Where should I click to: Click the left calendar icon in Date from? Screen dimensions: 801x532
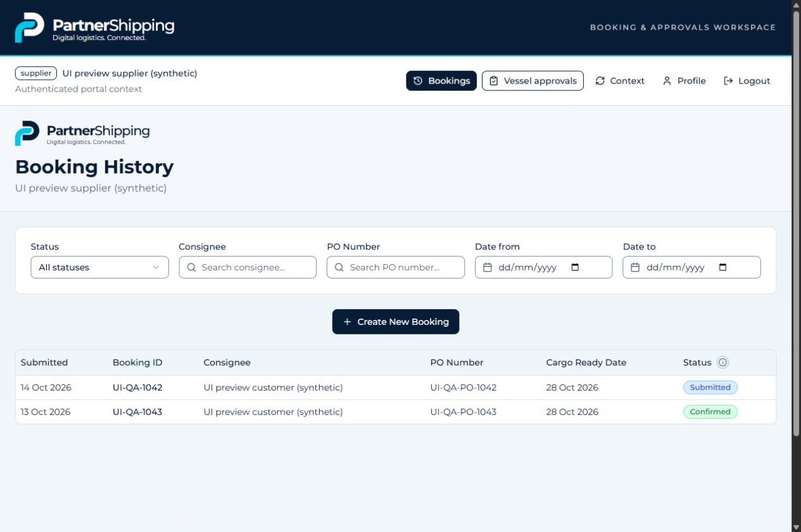click(488, 267)
